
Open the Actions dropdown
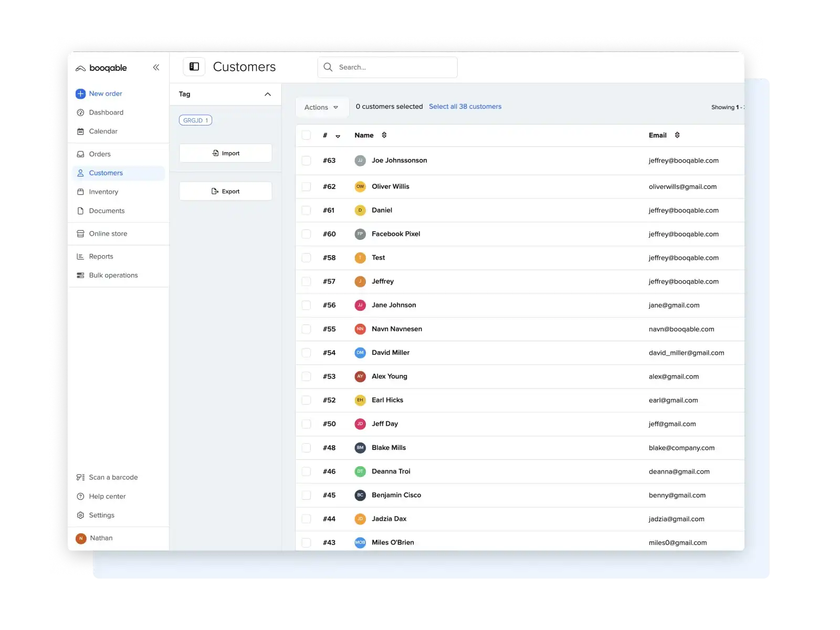[321, 107]
